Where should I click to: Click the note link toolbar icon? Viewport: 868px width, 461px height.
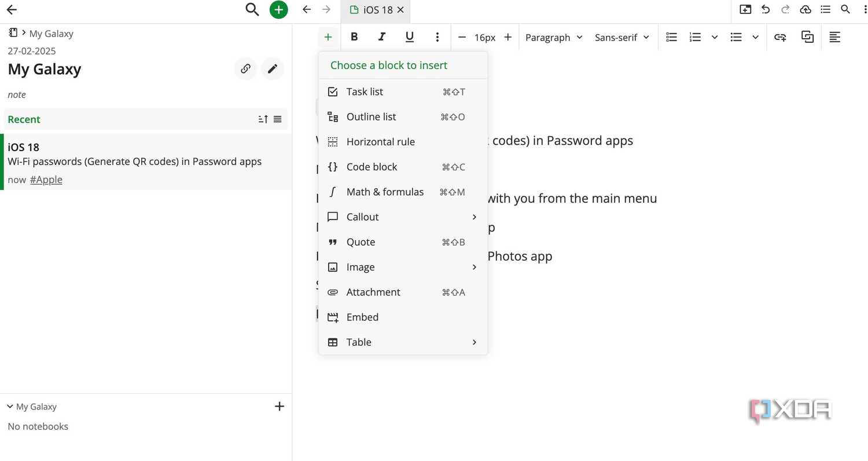(807, 37)
